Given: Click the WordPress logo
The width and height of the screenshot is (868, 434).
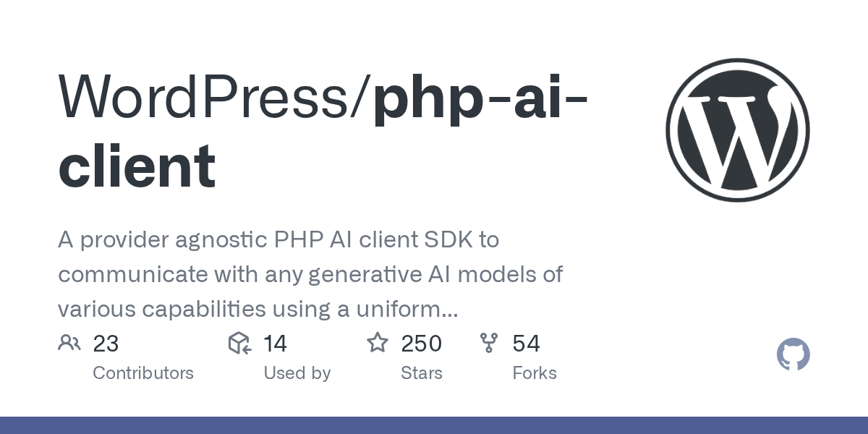Looking at the screenshot, I should 737,130.
